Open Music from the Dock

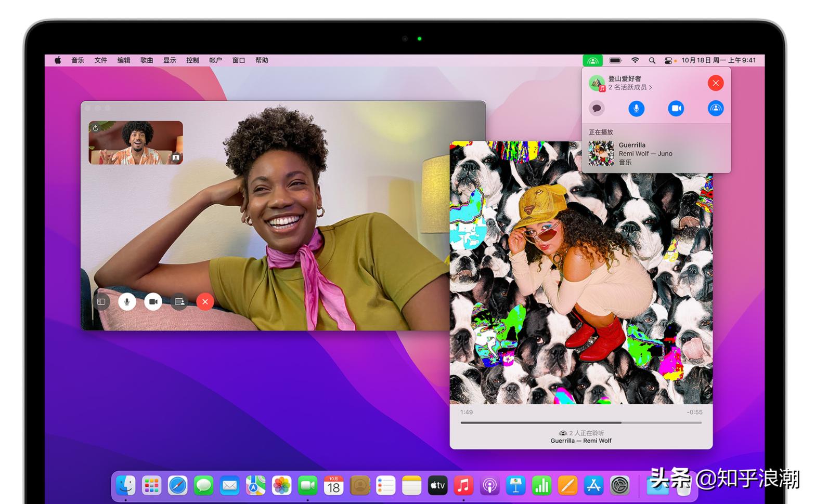tap(464, 486)
